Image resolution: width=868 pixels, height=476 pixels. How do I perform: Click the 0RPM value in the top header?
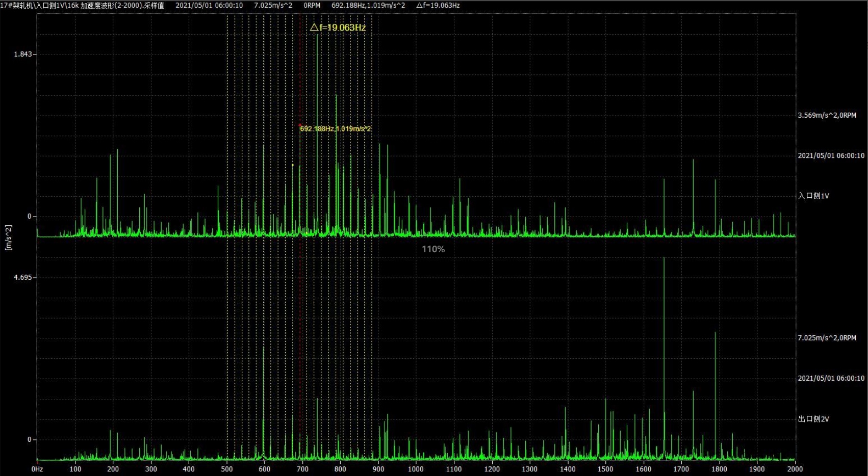pos(312,5)
